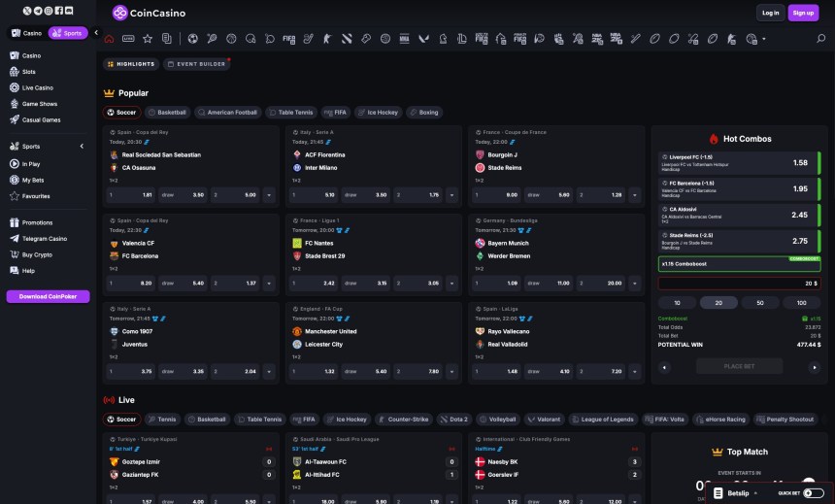Screen dimensions: 835x504
Task: Click Download CoinPoker button
Action: pyautogui.click(x=48, y=296)
